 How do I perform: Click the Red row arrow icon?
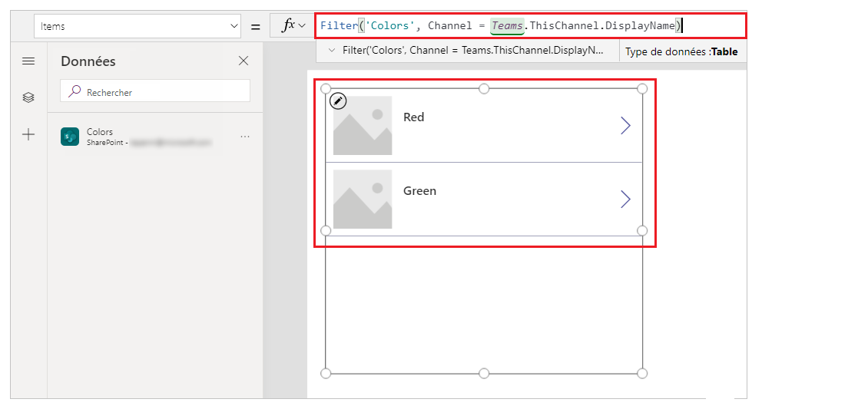(x=625, y=126)
